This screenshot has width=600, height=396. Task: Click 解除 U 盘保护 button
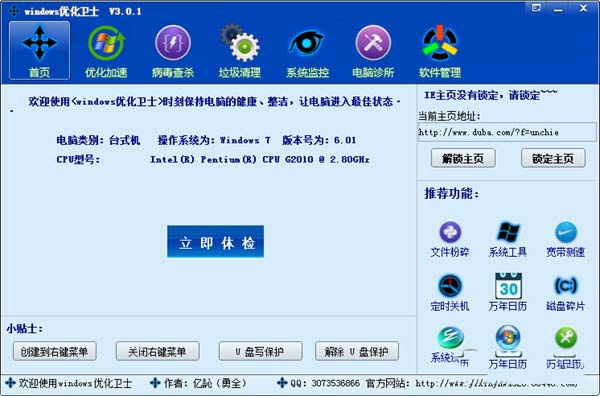click(357, 351)
